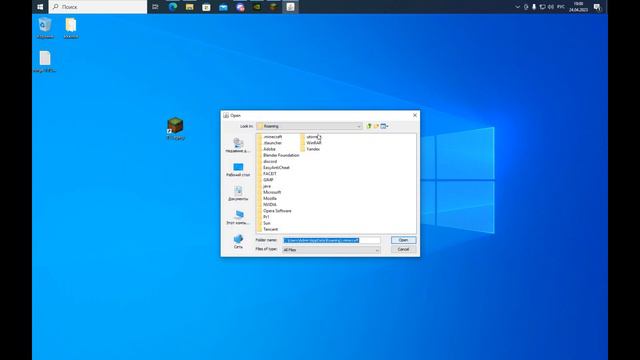640x360 pixels.
Task: Click the Up One Level icon
Action: coord(369,126)
